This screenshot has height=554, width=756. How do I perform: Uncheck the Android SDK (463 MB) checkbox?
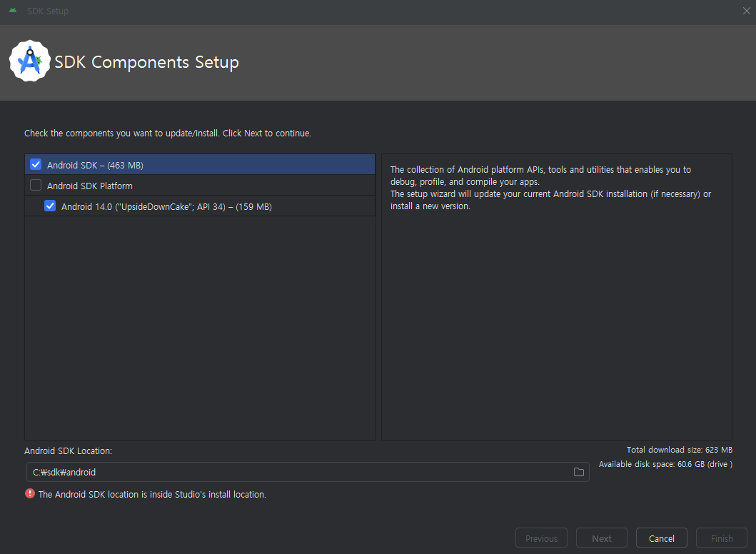click(36, 164)
